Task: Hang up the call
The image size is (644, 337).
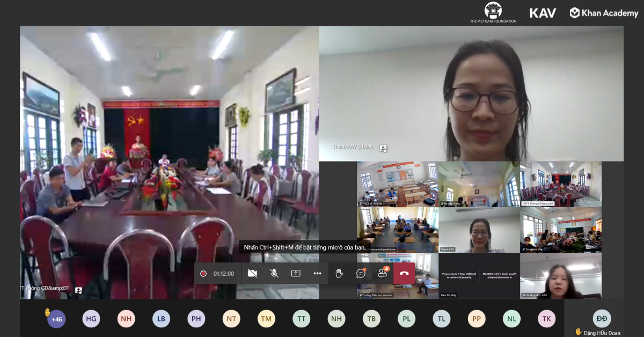Action: 404,274
